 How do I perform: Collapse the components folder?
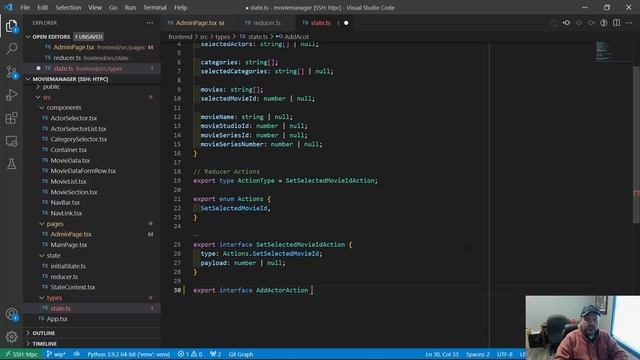(64, 108)
